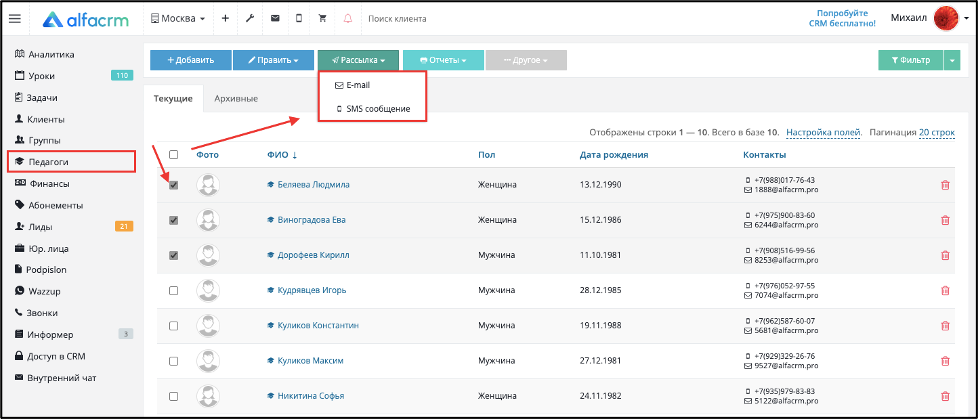Image resolution: width=979 pixels, height=420 pixels.
Task: Open the arrow dropdown next to Фильтр
Action: [x=952, y=61]
